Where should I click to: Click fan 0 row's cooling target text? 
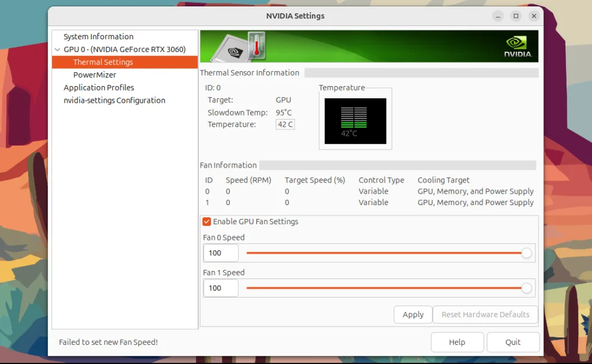coord(475,191)
